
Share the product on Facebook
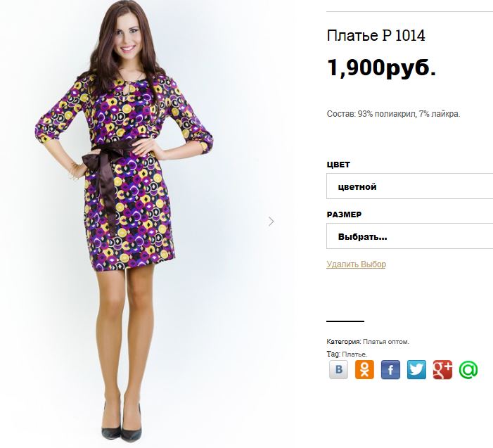point(390,369)
